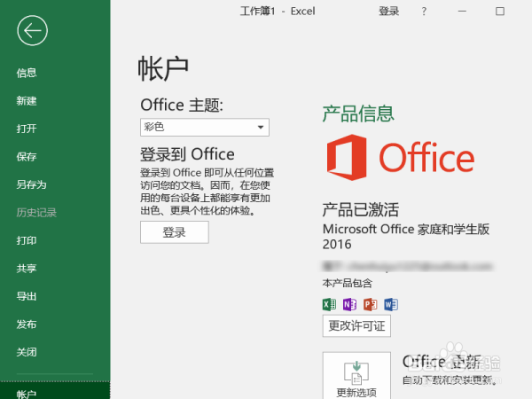Click the 产品已激活 text
The width and height of the screenshot is (532, 399).
pos(361,209)
